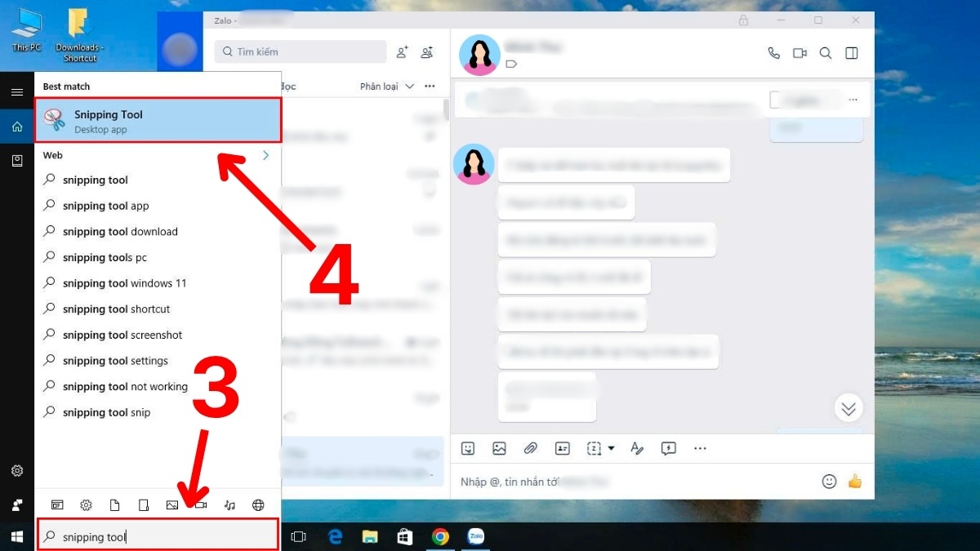Viewport: 980px width, 551px height.
Task: Attach a file using the paperclip icon
Action: 530,448
